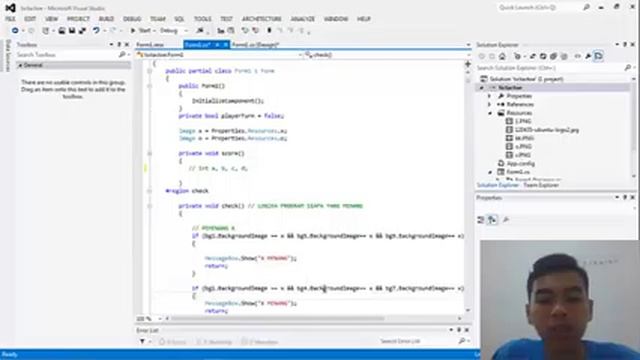Image resolution: width=640 pixels, height=360 pixels.
Task: Click the Home icon in Solution Explorer
Action: (x=502, y=56)
